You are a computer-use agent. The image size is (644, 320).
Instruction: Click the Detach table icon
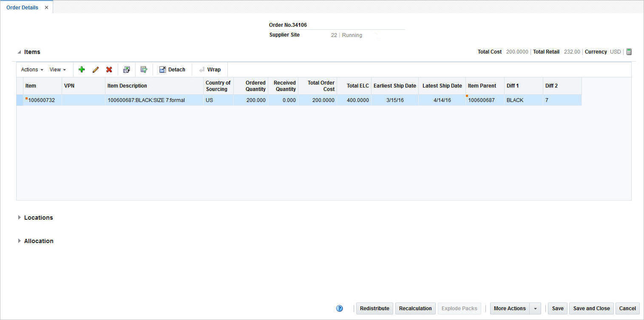coord(172,69)
